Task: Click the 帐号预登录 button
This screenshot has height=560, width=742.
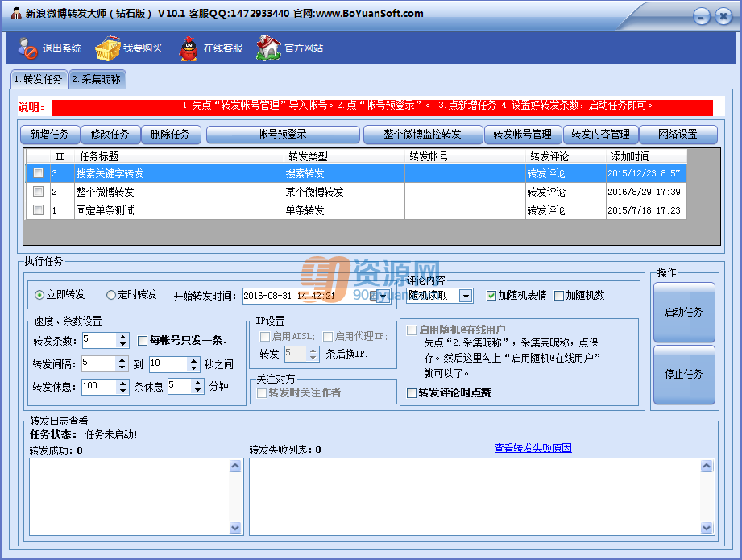Action: pos(283,135)
